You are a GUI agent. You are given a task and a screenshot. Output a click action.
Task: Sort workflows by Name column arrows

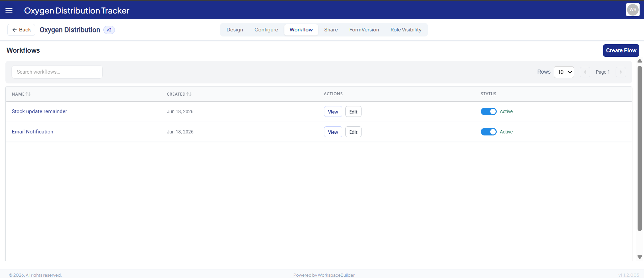(x=28, y=94)
